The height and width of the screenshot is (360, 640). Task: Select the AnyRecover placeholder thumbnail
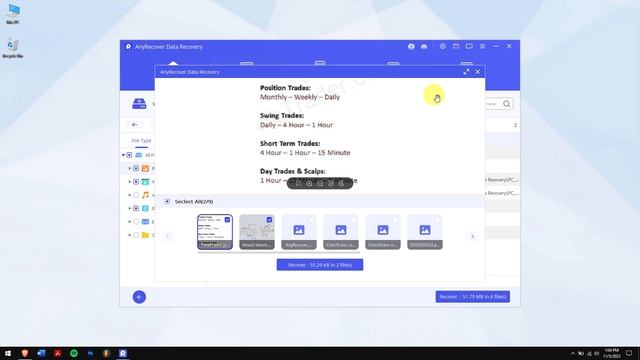click(x=299, y=232)
